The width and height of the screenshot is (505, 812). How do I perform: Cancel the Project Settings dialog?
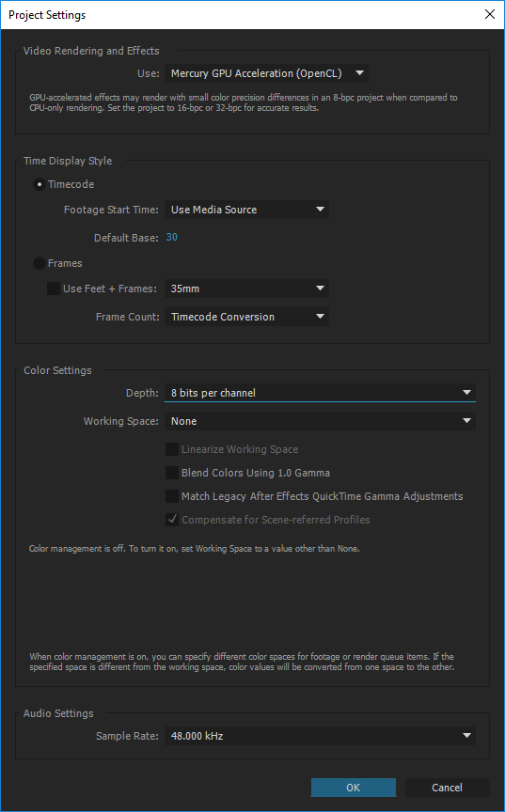coord(447,788)
